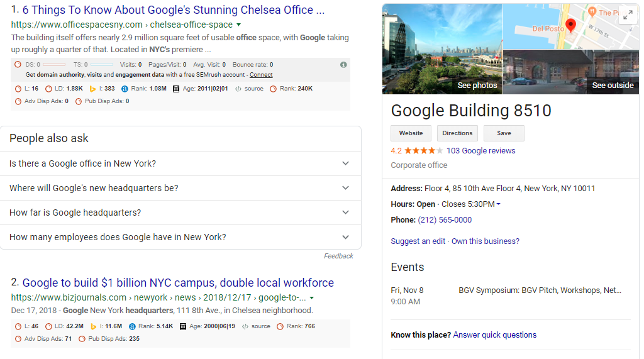Viewport: 644px width, 359px height.
Task: Click the DS score bar in result 1
Action: [x=54, y=65]
